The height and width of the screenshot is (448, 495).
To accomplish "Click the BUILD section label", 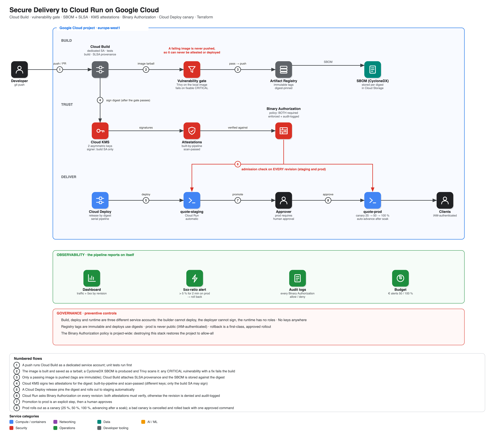I will point(66,40).
